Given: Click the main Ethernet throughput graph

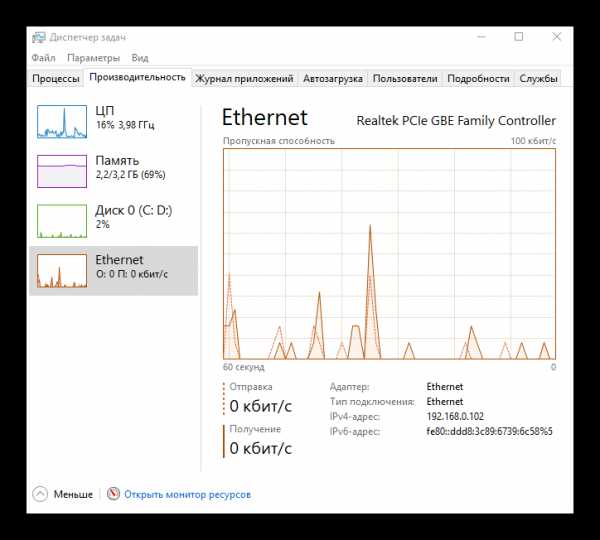Looking at the screenshot, I should (389, 254).
